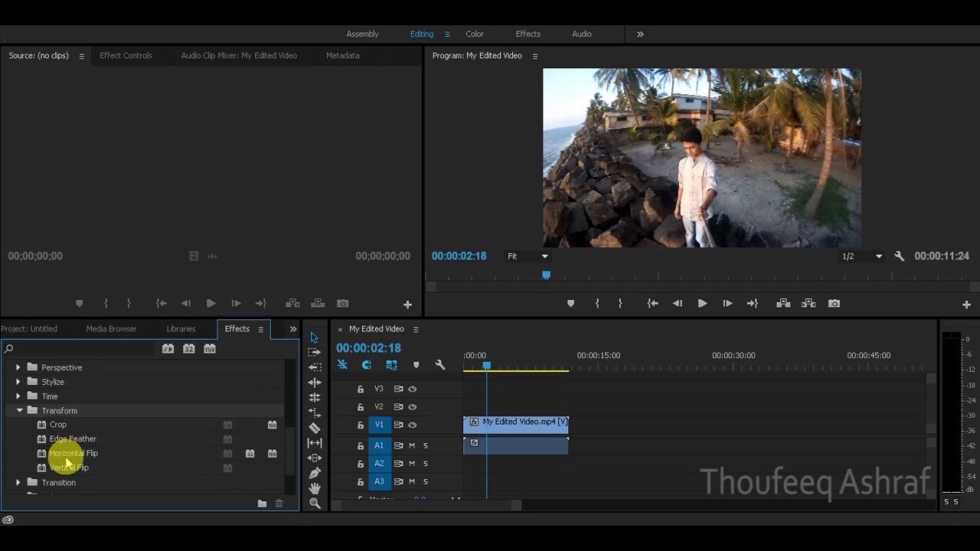
Task: Collapse the Transform effects folder
Action: pos(19,411)
